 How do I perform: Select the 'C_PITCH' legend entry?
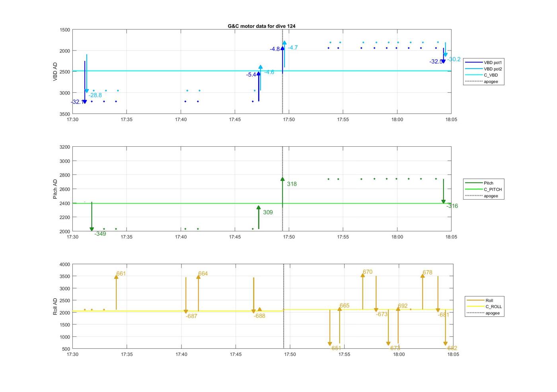coord(484,189)
